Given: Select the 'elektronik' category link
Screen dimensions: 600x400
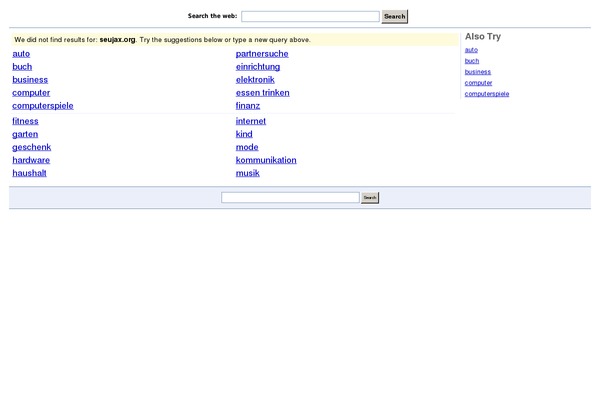Looking at the screenshot, I should (x=255, y=80).
